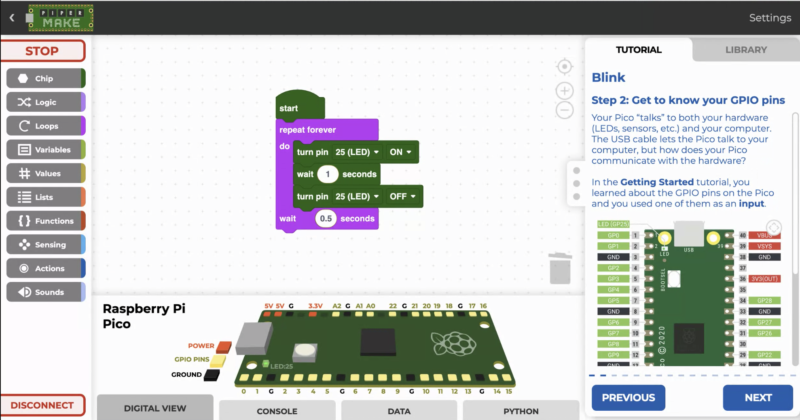Image resolution: width=800 pixels, height=420 pixels.
Task: Open the Chip blocks category
Action: click(45, 77)
